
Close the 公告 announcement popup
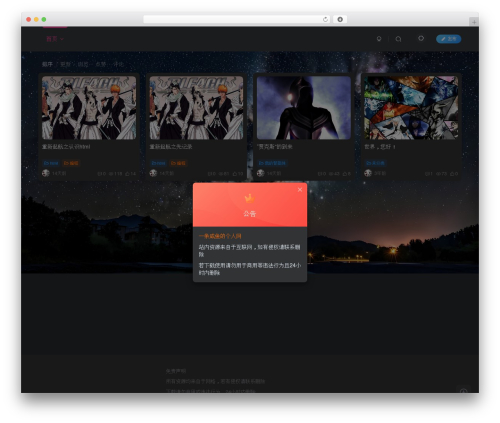(300, 190)
